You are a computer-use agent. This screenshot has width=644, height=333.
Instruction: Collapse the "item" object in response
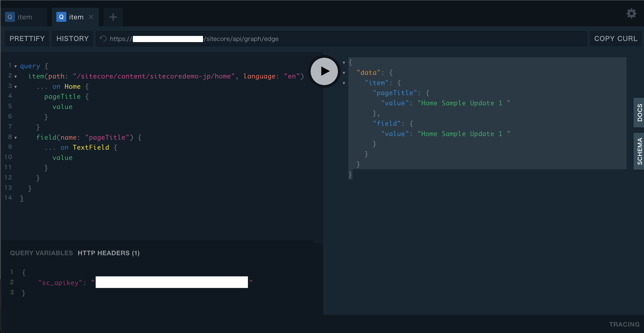pyautogui.click(x=344, y=83)
